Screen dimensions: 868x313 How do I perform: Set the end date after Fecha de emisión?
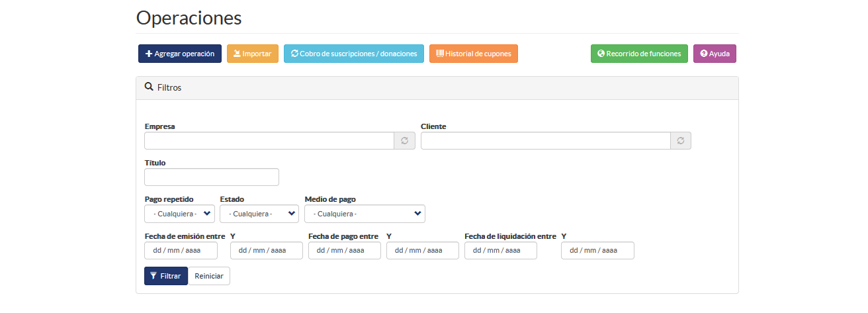click(267, 250)
